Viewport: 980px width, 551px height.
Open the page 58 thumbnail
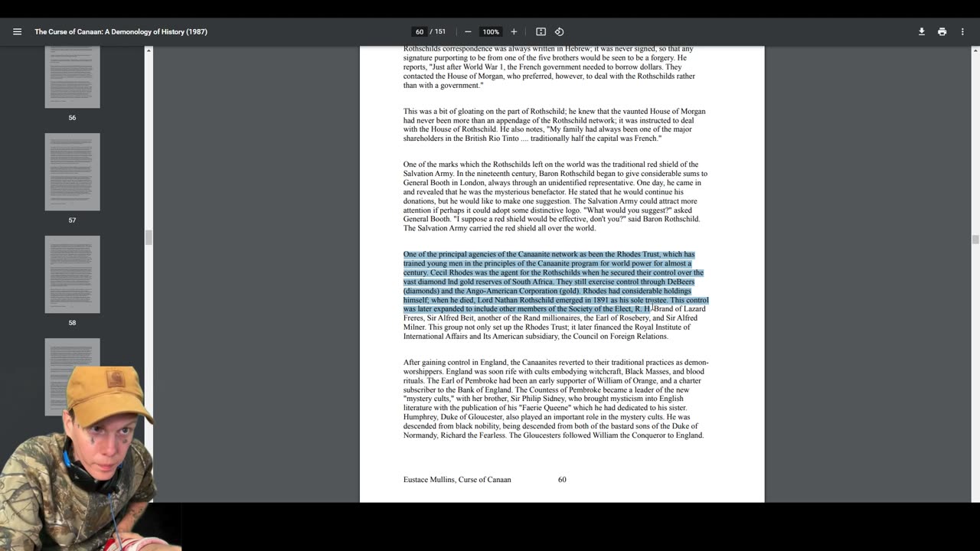[x=72, y=274]
